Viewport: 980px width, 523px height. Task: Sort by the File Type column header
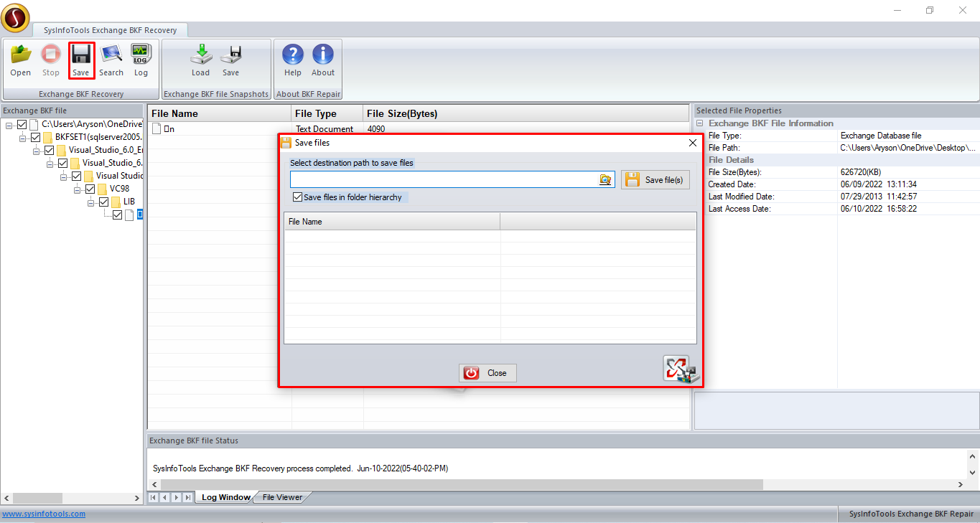pyautogui.click(x=327, y=113)
